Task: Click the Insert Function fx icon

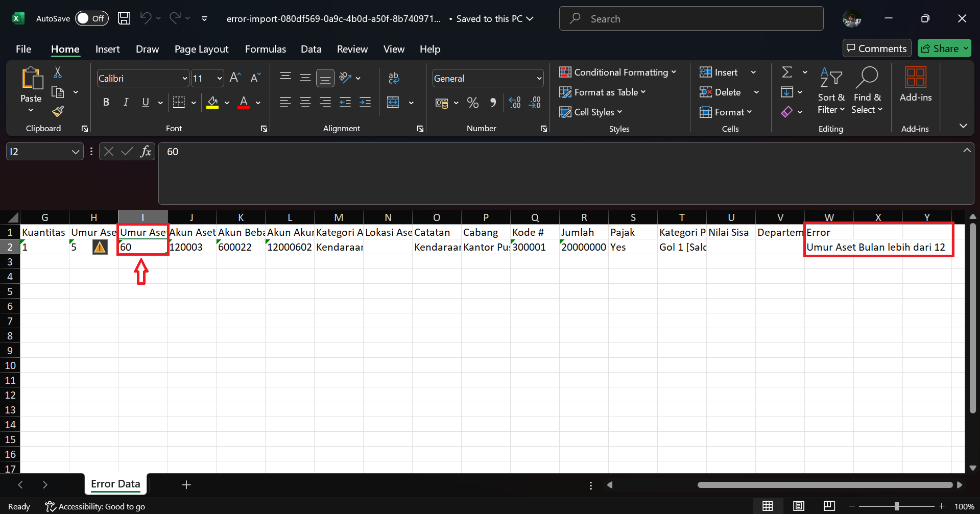Action: 146,152
